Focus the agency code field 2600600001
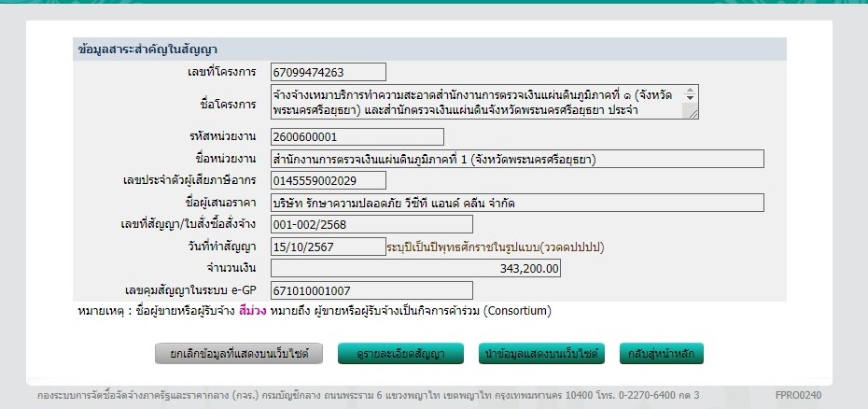Image resolution: width=868 pixels, height=409 pixels. coord(328,137)
